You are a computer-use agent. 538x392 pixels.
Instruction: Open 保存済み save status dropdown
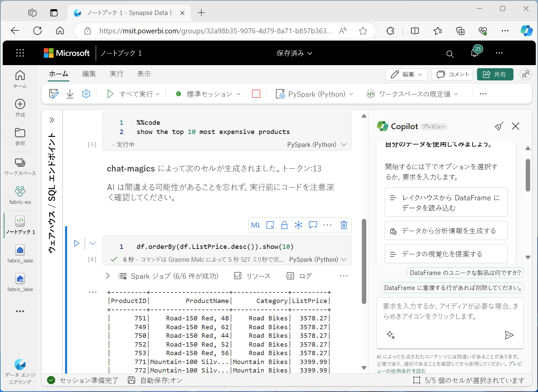[294, 53]
